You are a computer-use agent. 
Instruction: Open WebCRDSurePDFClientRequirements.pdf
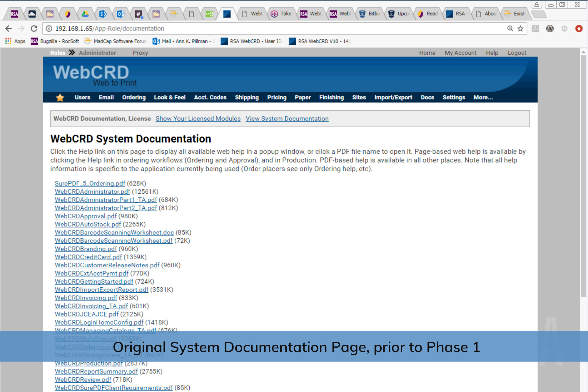click(114, 388)
